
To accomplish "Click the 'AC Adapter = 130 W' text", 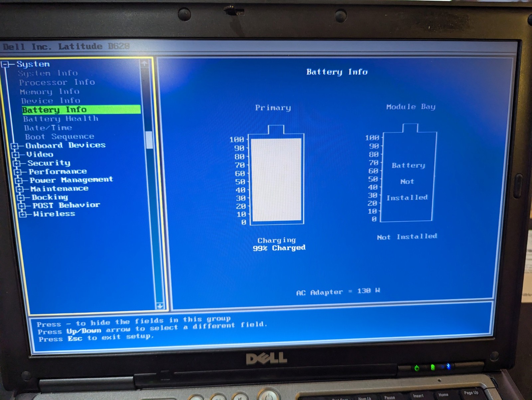I will (338, 292).
